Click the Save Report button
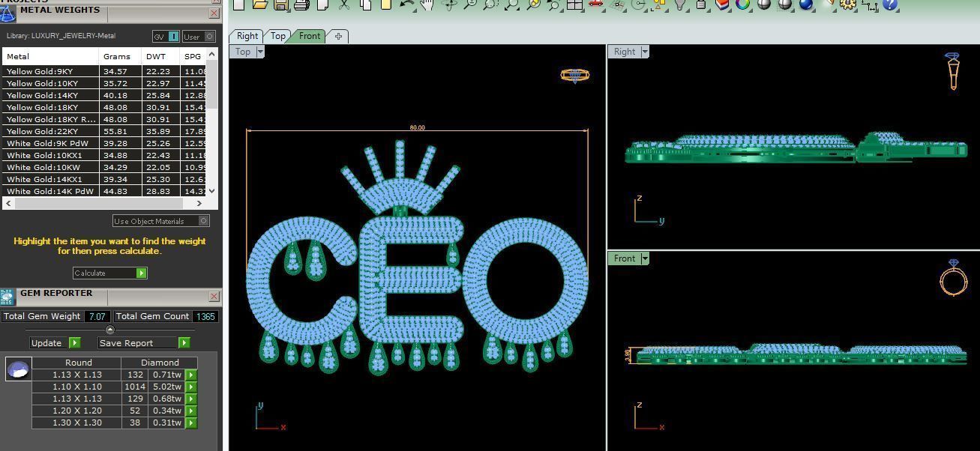980x451 pixels. pos(144,342)
